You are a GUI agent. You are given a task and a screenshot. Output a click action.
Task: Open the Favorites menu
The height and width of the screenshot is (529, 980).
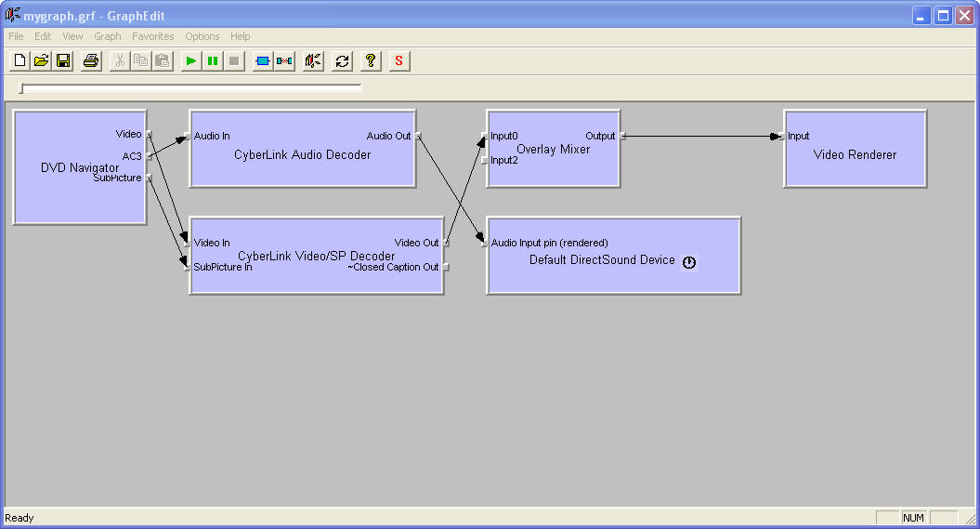pos(153,36)
